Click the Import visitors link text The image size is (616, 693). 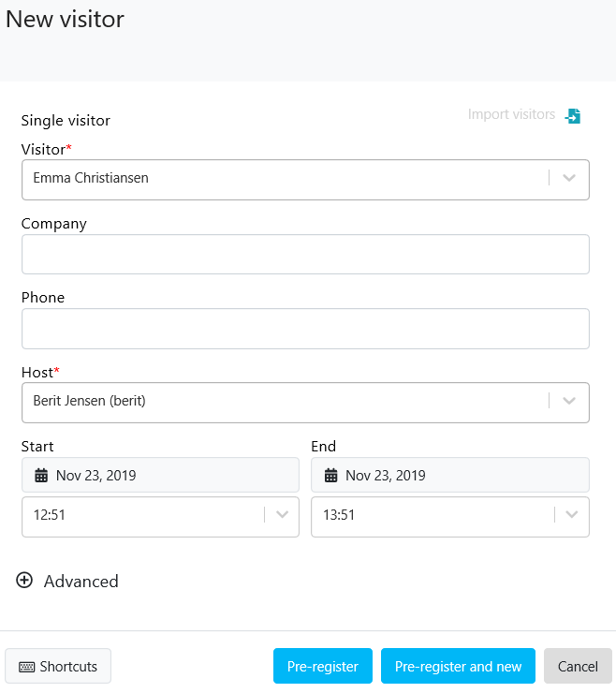[x=511, y=114]
